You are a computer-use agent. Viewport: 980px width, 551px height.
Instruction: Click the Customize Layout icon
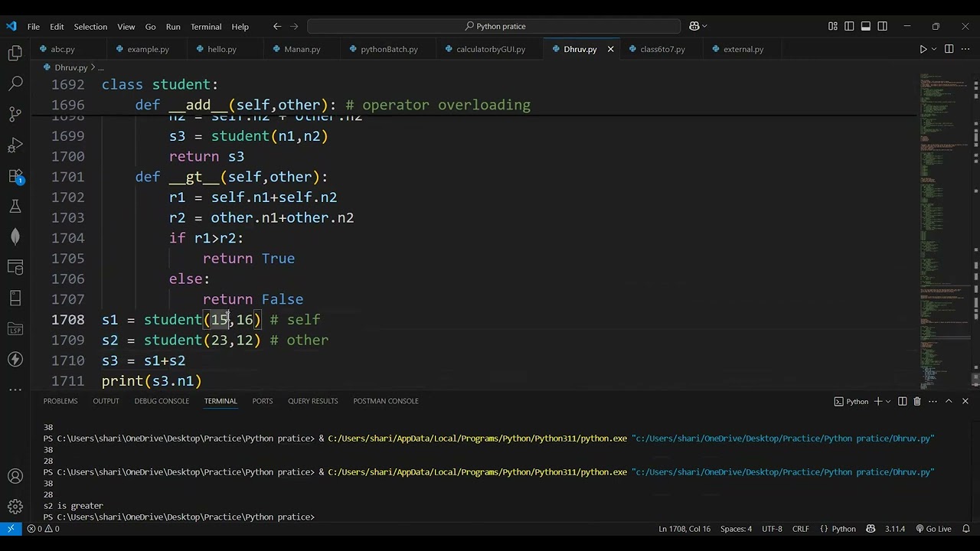(833, 26)
